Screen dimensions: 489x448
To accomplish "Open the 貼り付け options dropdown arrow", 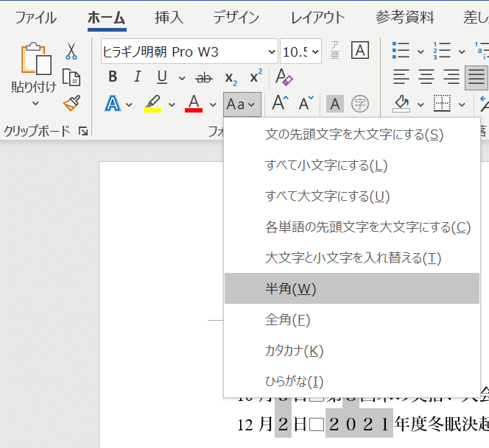I will coord(35,104).
